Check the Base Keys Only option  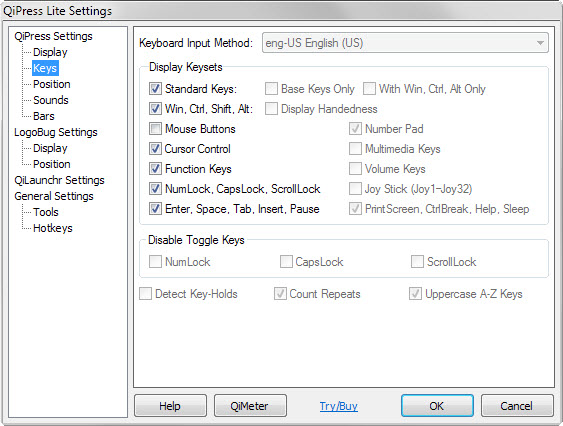(271, 89)
